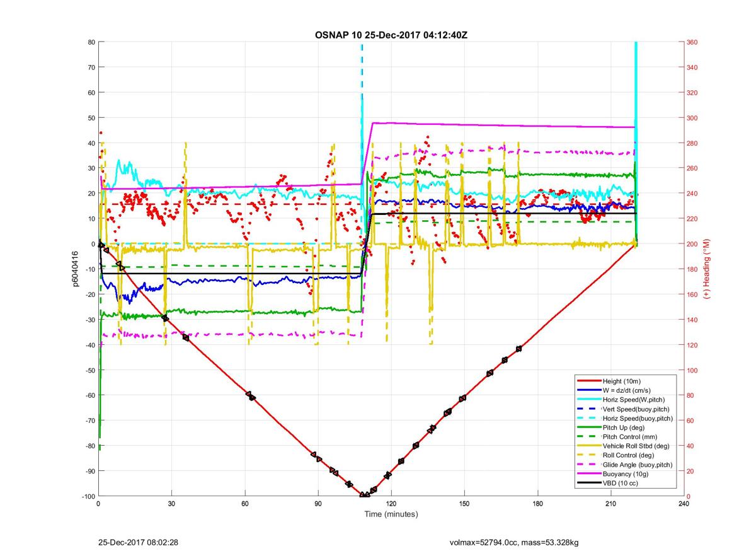Click x-axis tick label 60
This screenshot has height=558, width=756.
point(244,504)
